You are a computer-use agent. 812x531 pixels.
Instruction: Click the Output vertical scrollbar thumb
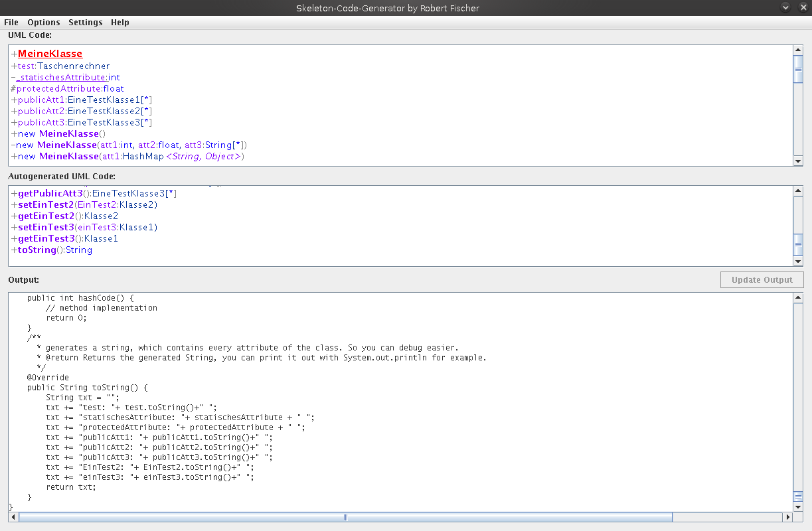coord(798,496)
